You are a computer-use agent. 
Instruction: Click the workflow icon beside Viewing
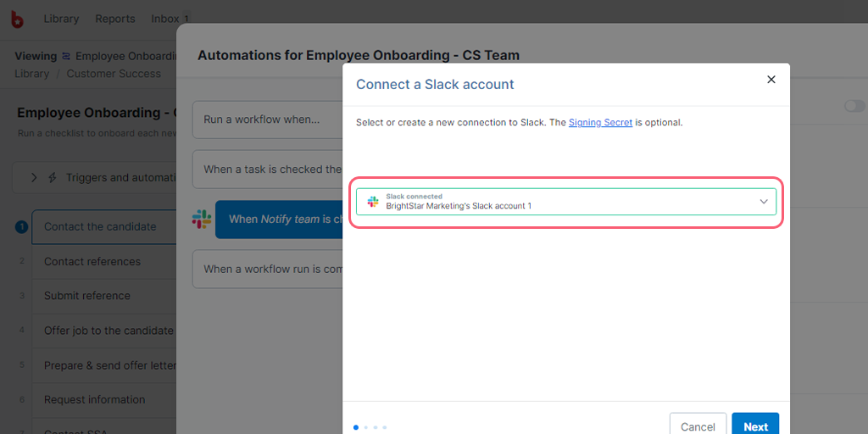66,57
